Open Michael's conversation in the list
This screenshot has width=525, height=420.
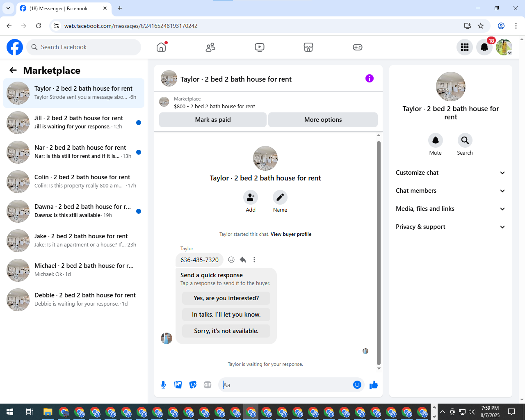74,270
